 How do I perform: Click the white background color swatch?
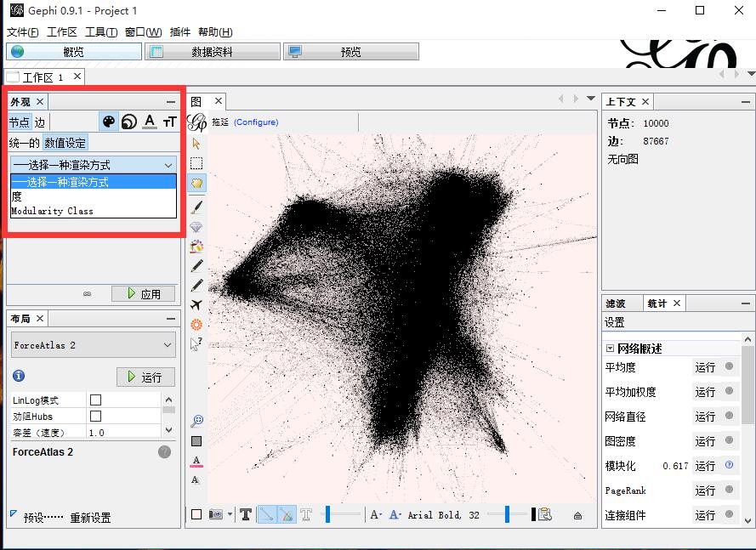(196, 514)
